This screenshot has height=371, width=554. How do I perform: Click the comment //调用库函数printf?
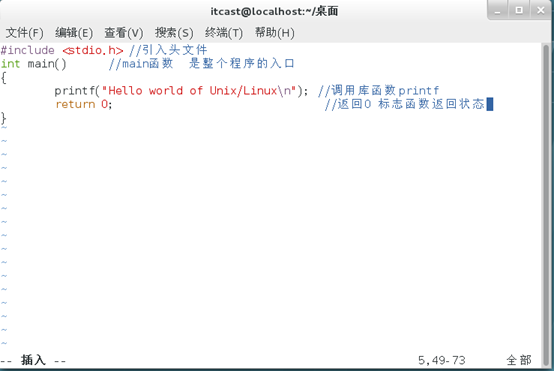point(378,91)
